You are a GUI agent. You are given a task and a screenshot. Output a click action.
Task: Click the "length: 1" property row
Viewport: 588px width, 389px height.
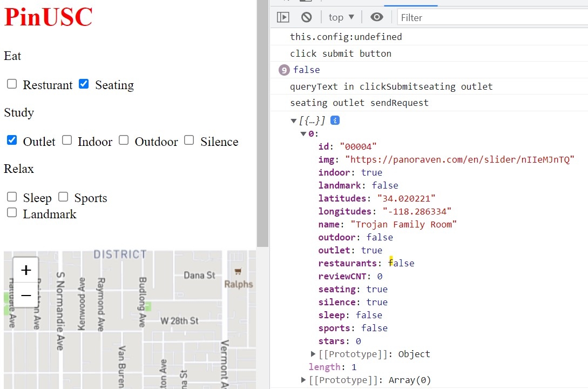click(333, 367)
